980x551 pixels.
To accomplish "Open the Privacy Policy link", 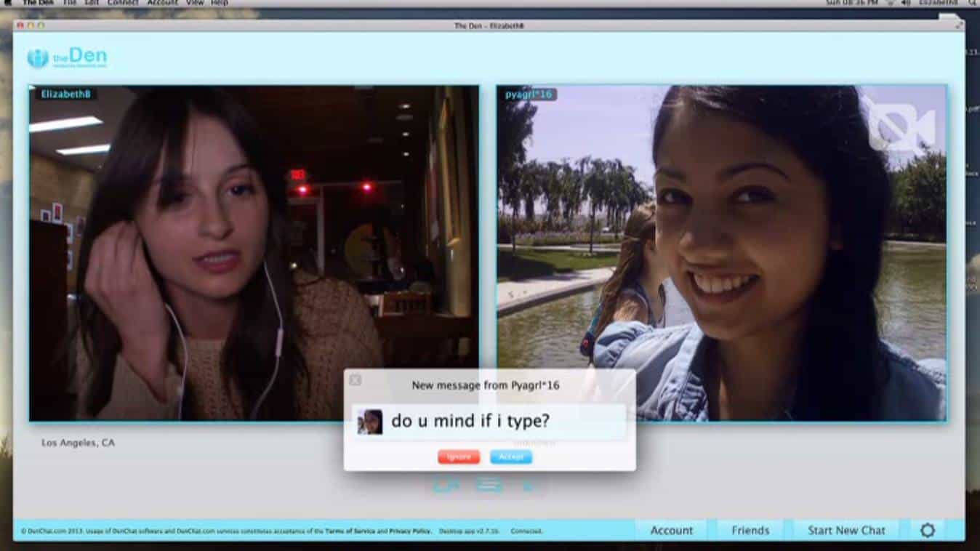I will pos(410,531).
